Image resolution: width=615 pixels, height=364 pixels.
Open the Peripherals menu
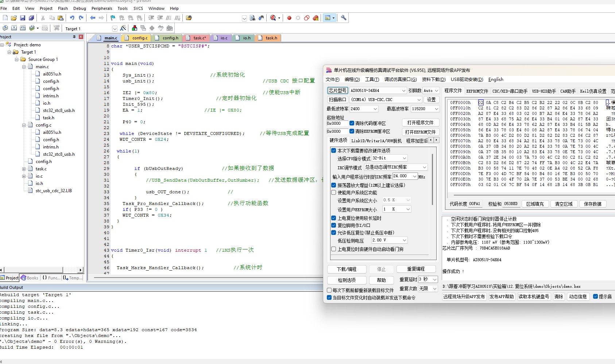pyautogui.click(x=102, y=8)
